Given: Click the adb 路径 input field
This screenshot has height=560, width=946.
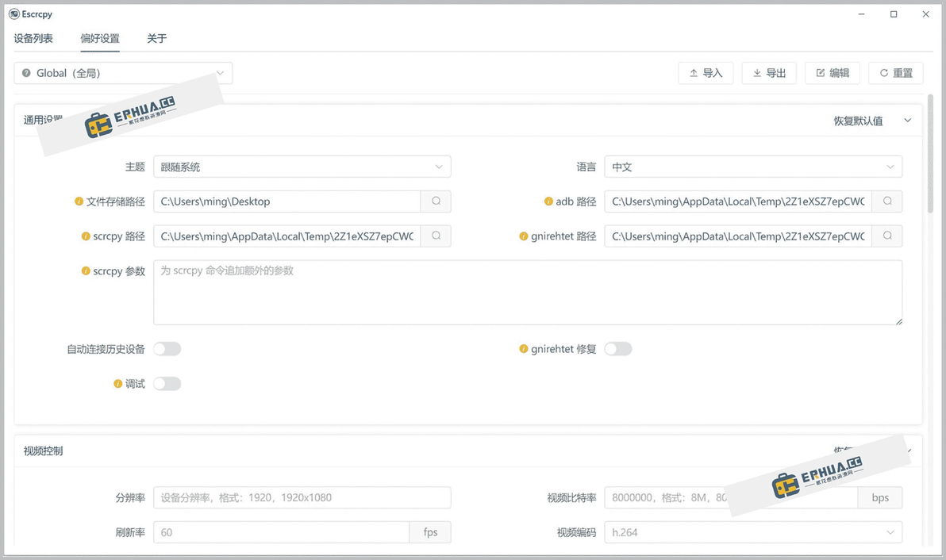Looking at the screenshot, I should (x=738, y=201).
